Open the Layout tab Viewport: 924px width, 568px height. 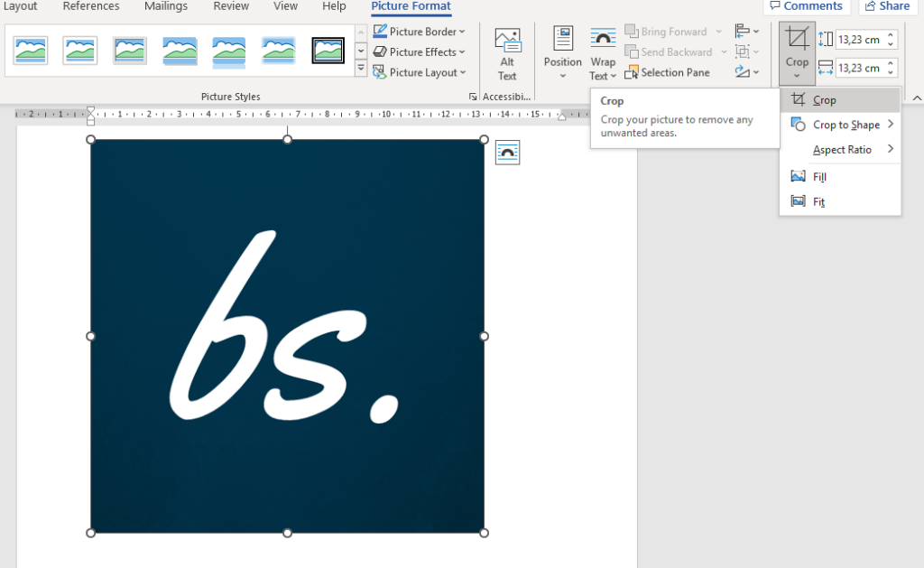(21, 6)
